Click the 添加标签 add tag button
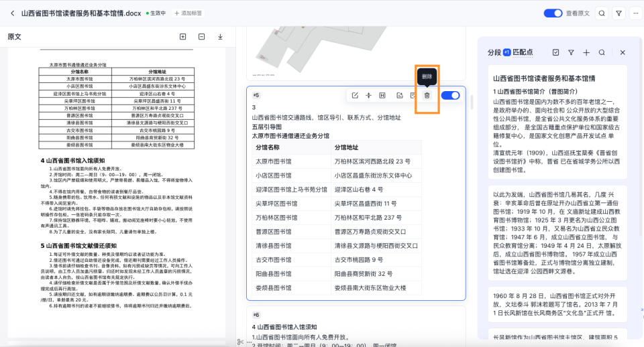 (x=189, y=13)
